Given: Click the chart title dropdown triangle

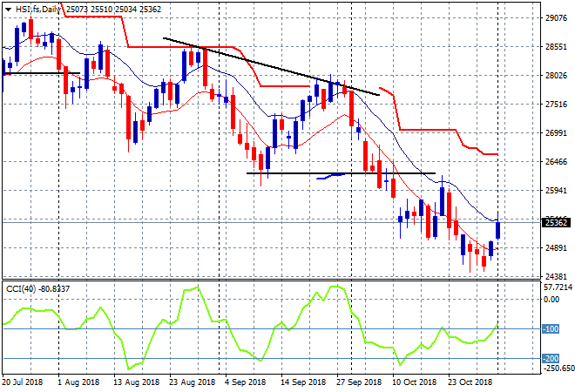Looking at the screenshot, I should pos(8,10).
